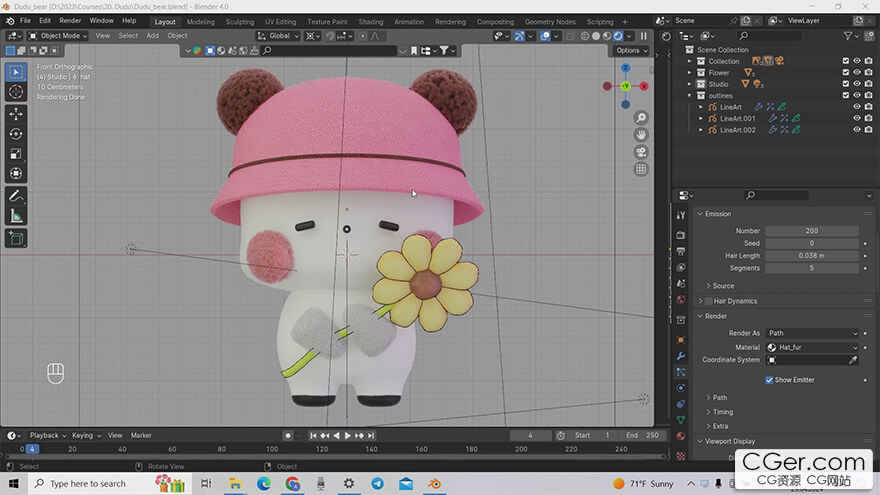
Task: Open the Output properties tab
Action: (681, 251)
